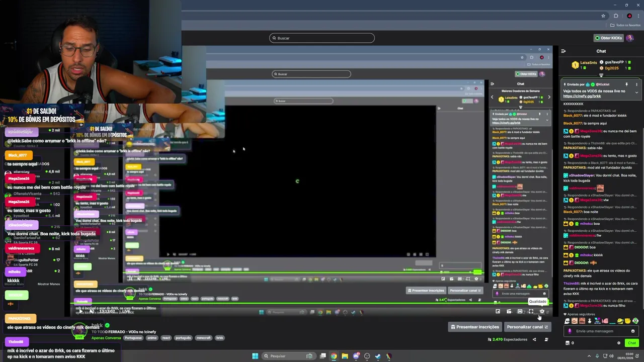Click the Dg2025 donor name
The height and width of the screenshot is (362, 644).
pyautogui.click(x=611, y=68)
